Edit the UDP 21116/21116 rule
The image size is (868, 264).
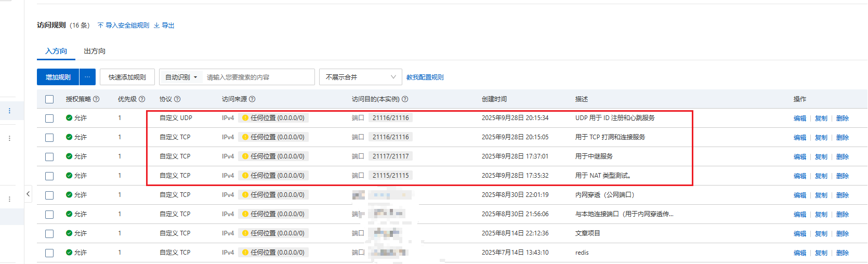click(x=800, y=118)
